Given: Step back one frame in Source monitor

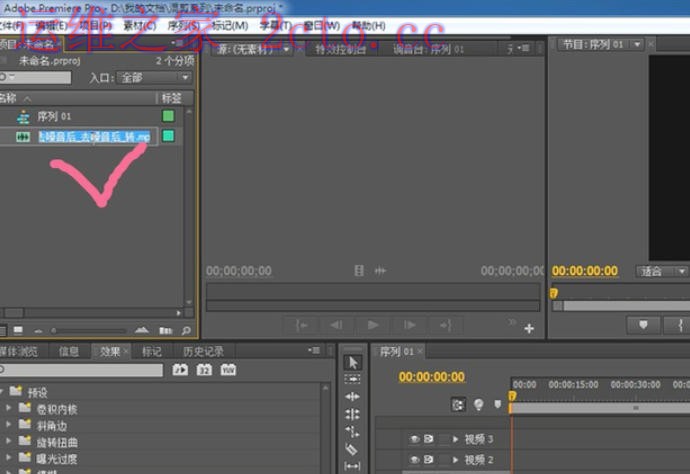Looking at the screenshot, I should coord(336,325).
